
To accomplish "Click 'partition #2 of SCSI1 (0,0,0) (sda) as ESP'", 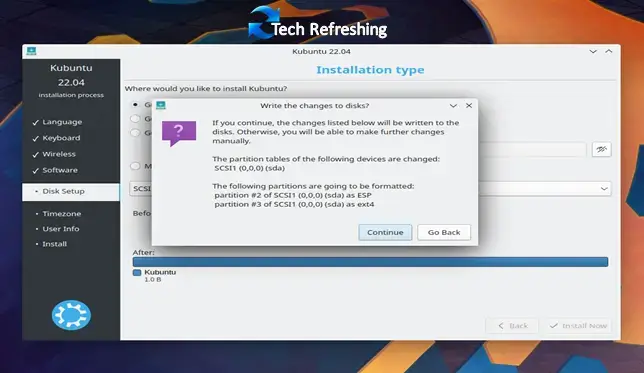I will point(293,195).
